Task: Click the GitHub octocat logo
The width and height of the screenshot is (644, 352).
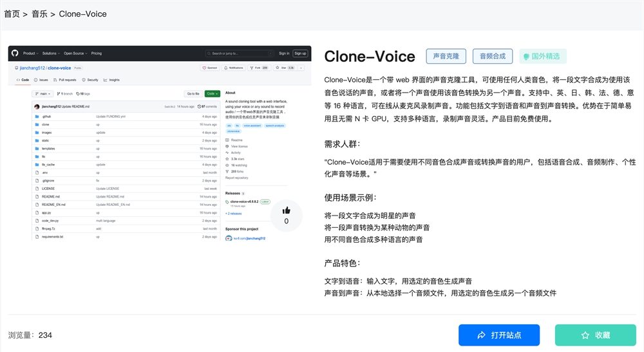Action: tap(15, 53)
